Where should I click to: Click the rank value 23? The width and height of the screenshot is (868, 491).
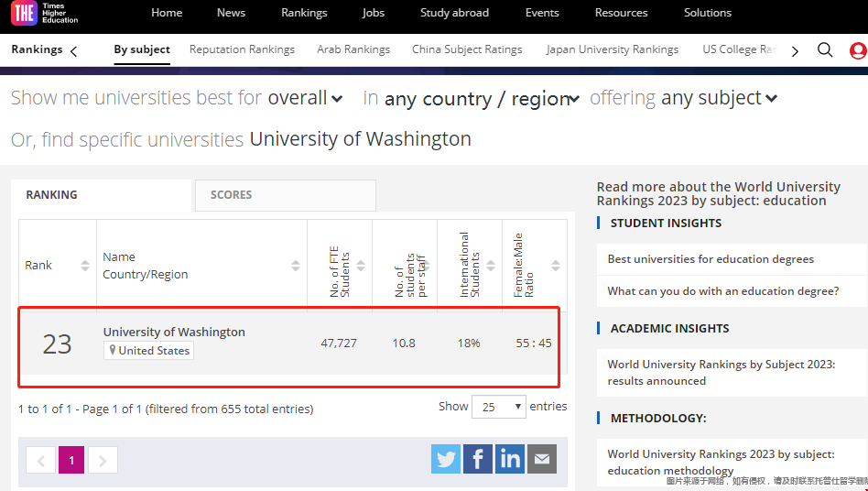tap(57, 344)
